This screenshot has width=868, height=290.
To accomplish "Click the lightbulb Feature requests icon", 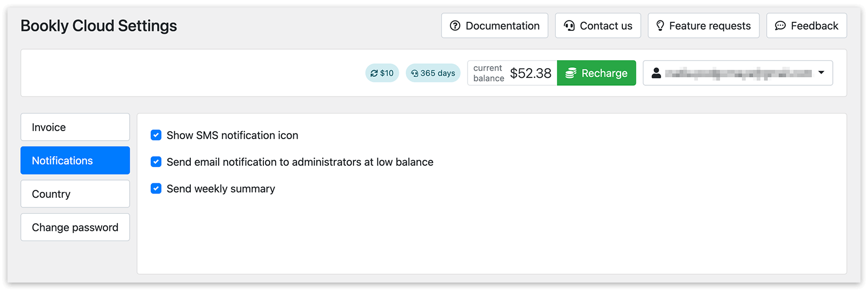I will click(x=660, y=26).
